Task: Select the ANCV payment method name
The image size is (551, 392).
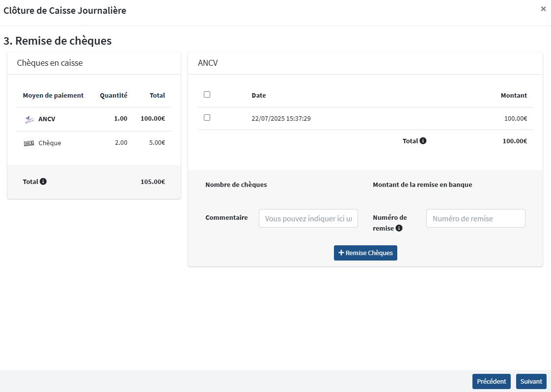Action: coord(47,119)
